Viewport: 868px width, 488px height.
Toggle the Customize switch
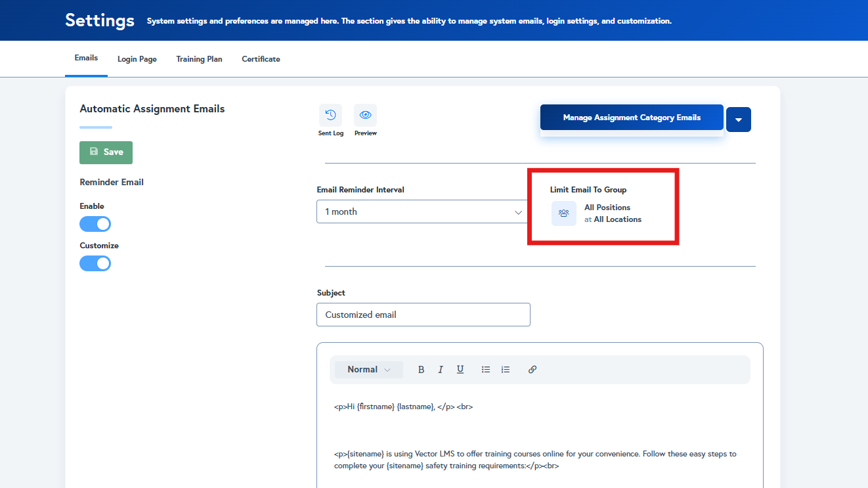point(95,263)
